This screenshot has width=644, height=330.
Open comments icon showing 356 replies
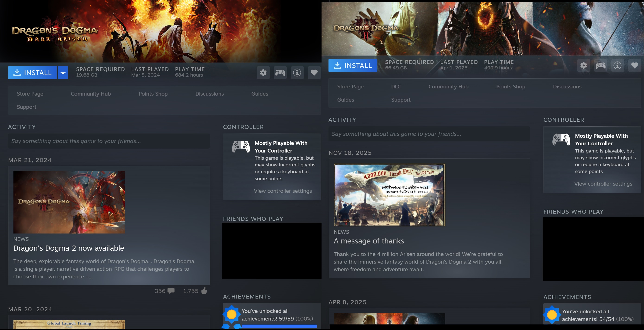coord(171,291)
